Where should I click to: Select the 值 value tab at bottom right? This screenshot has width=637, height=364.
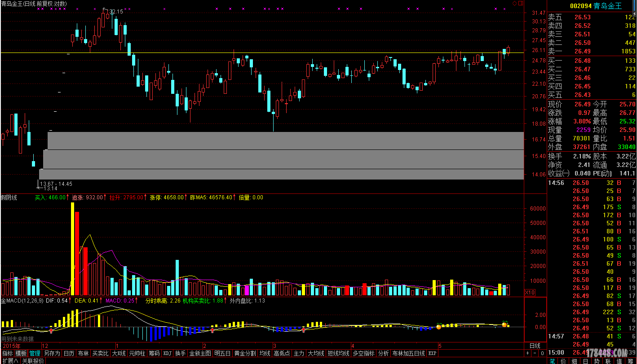[619, 360]
